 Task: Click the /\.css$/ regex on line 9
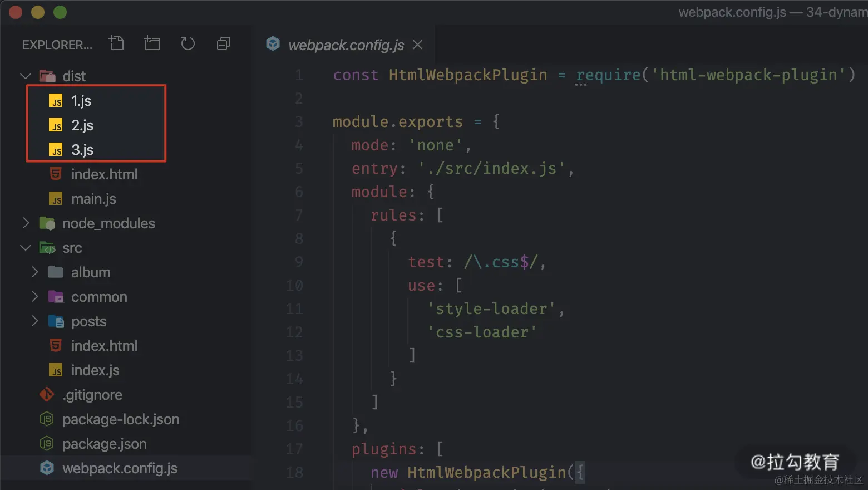point(501,262)
